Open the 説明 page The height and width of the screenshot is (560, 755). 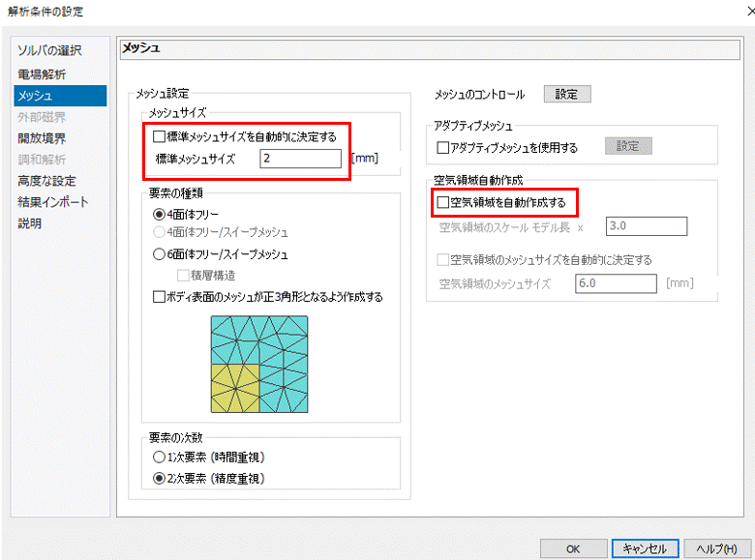tap(29, 222)
